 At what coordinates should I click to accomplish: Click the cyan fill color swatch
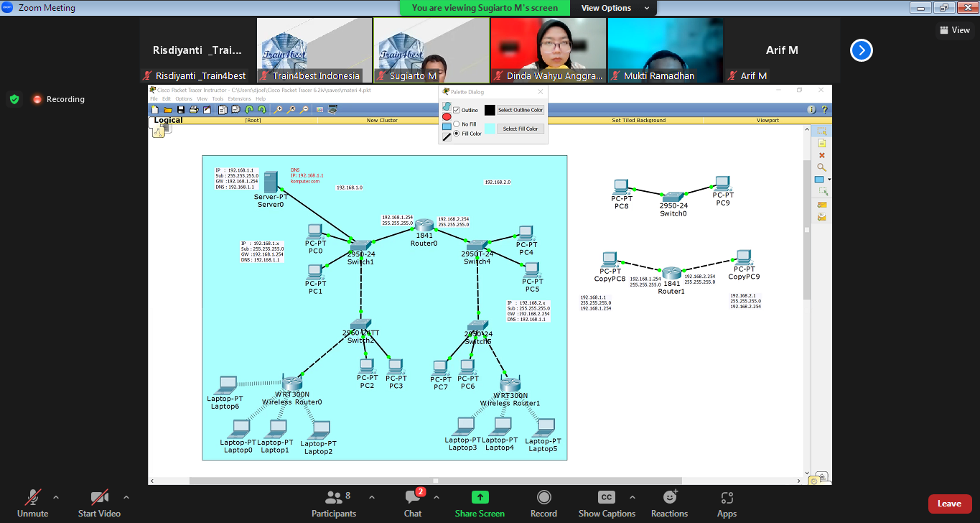tap(490, 129)
